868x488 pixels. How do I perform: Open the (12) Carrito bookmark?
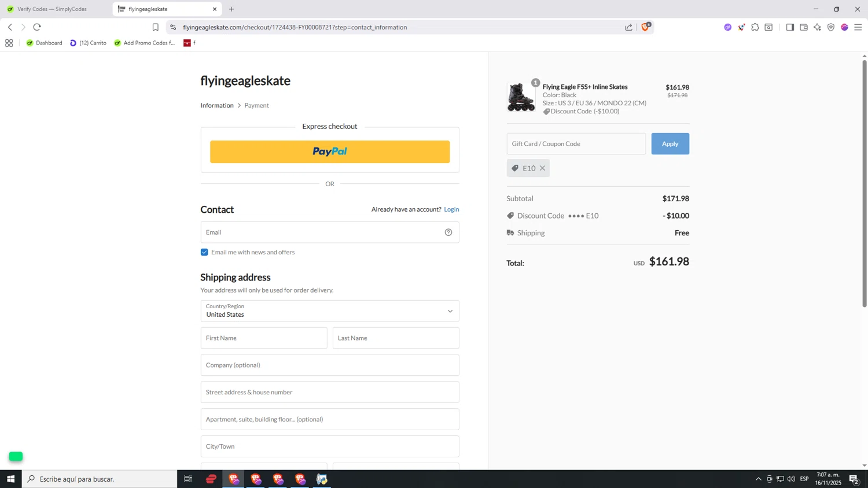point(88,43)
